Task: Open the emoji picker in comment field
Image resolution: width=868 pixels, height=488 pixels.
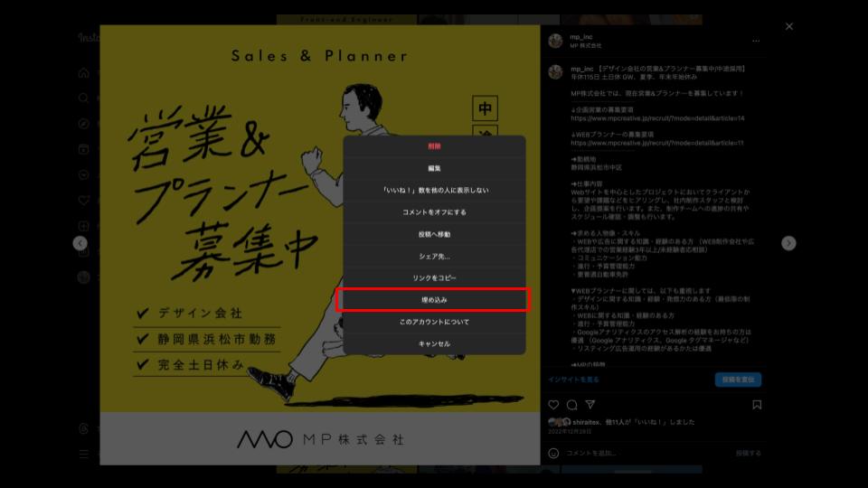Action: click(553, 453)
